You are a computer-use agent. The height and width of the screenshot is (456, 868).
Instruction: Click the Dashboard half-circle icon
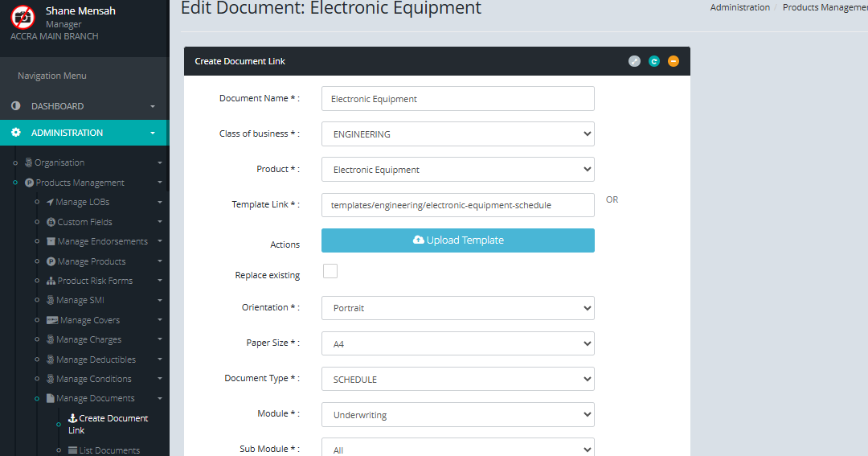click(16, 106)
